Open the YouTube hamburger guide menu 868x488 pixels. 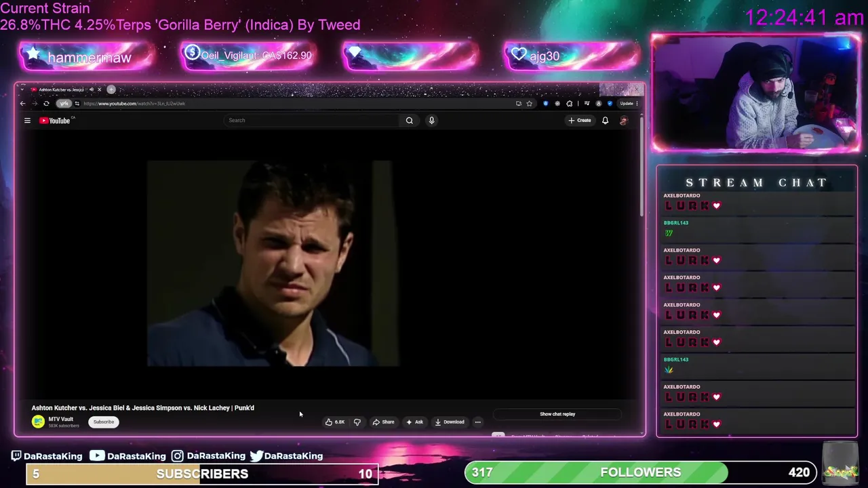pyautogui.click(x=27, y=121)
